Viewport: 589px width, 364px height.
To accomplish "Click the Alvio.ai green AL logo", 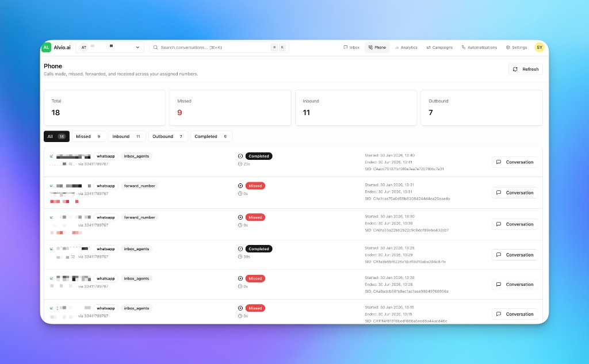I will (46, 47).
